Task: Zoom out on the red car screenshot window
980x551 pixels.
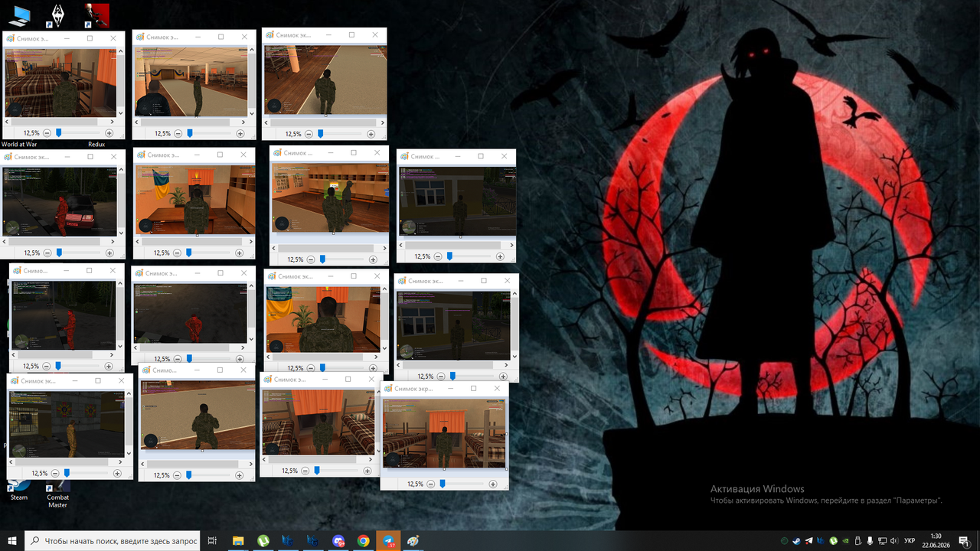Action: [x=47, y=253]
